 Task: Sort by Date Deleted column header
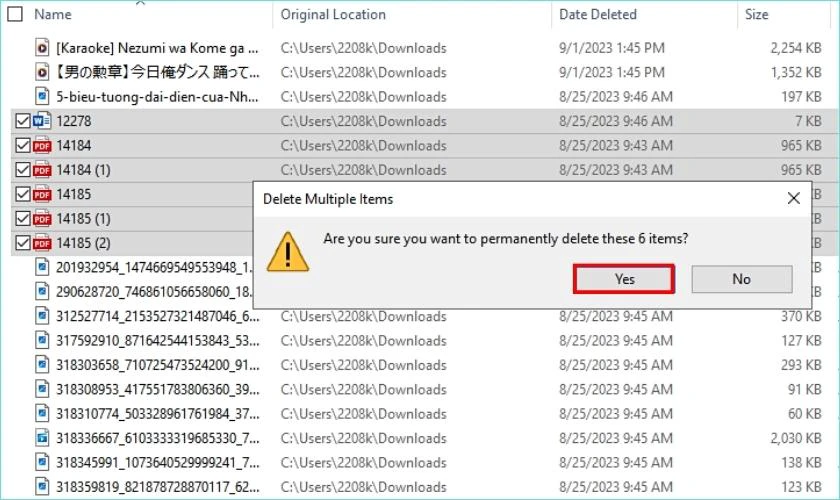(597, 14)
